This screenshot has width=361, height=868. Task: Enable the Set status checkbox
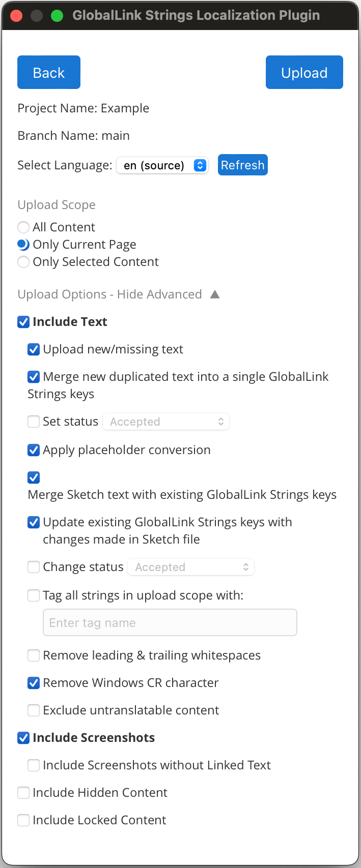[x=34, y=422]
